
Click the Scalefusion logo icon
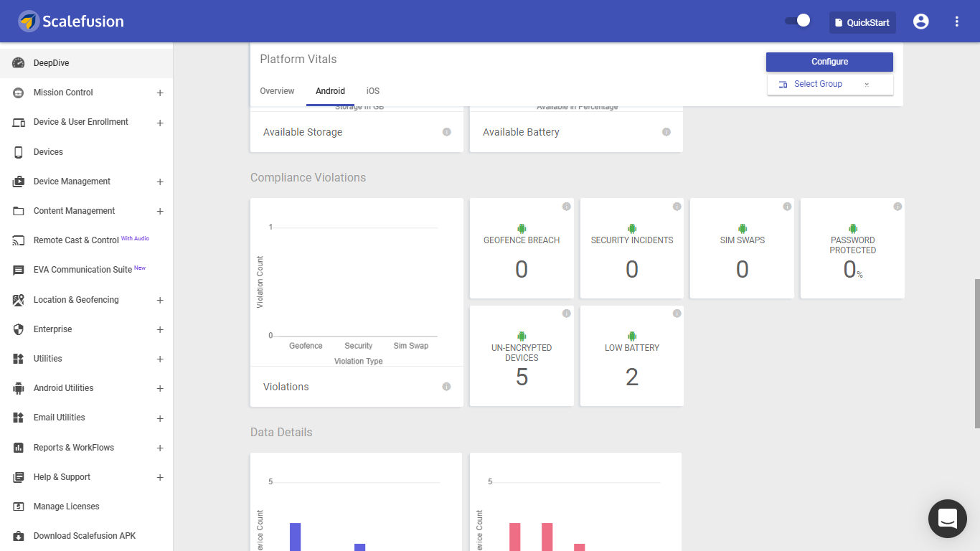click(29, 22)
